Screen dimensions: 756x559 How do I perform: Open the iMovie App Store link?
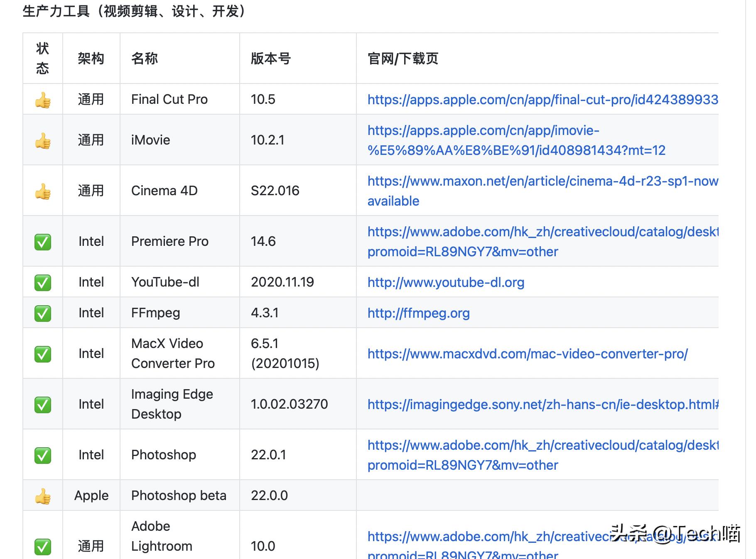click(482, 130)
